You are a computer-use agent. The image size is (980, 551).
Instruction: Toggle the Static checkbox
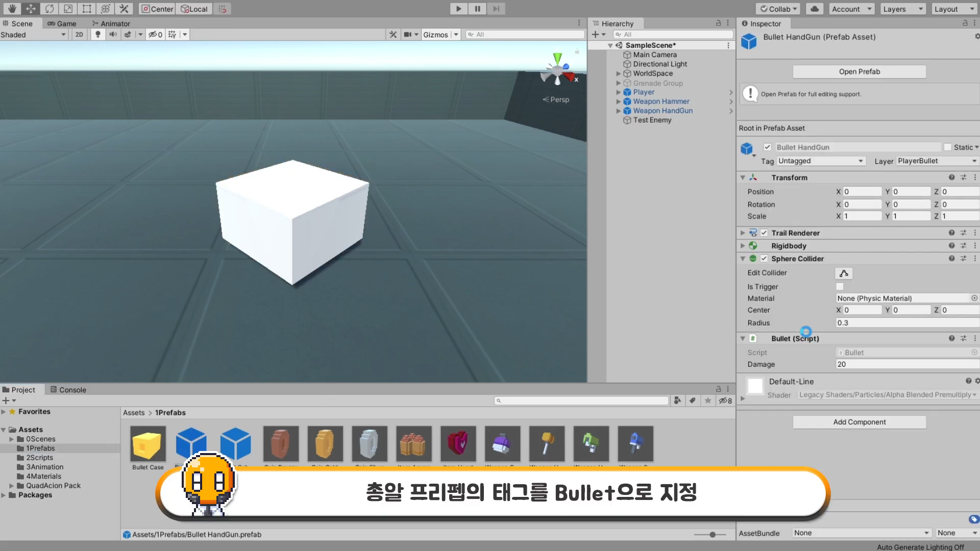[948, 147]
